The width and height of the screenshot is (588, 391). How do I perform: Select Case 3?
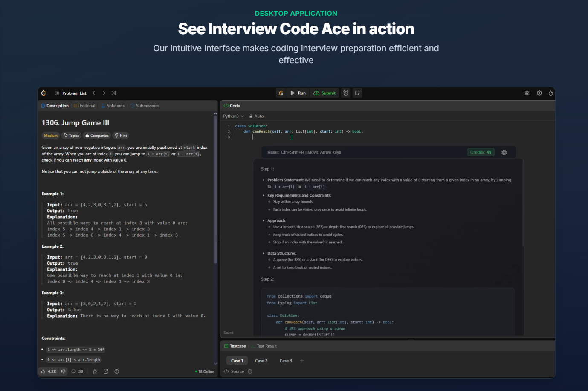(286, 361)
